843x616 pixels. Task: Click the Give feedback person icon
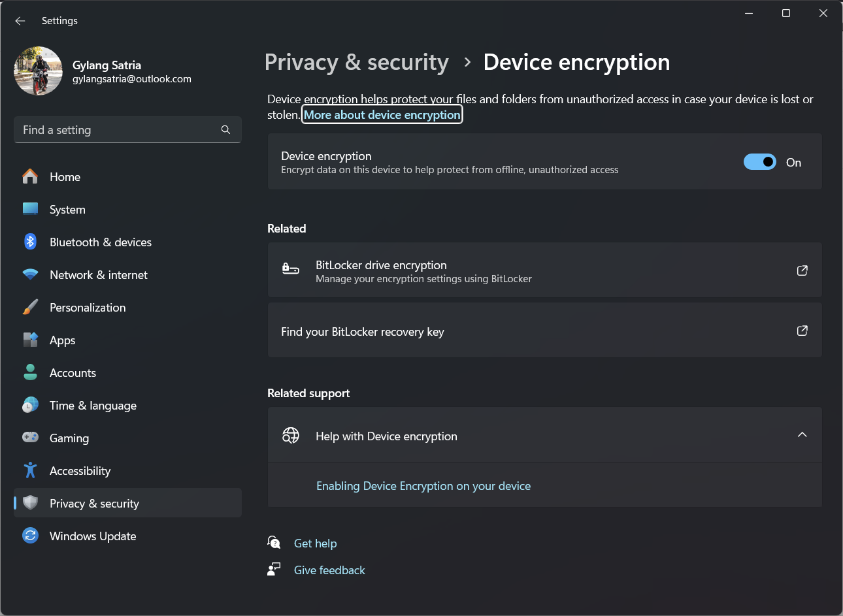point(274,569)
